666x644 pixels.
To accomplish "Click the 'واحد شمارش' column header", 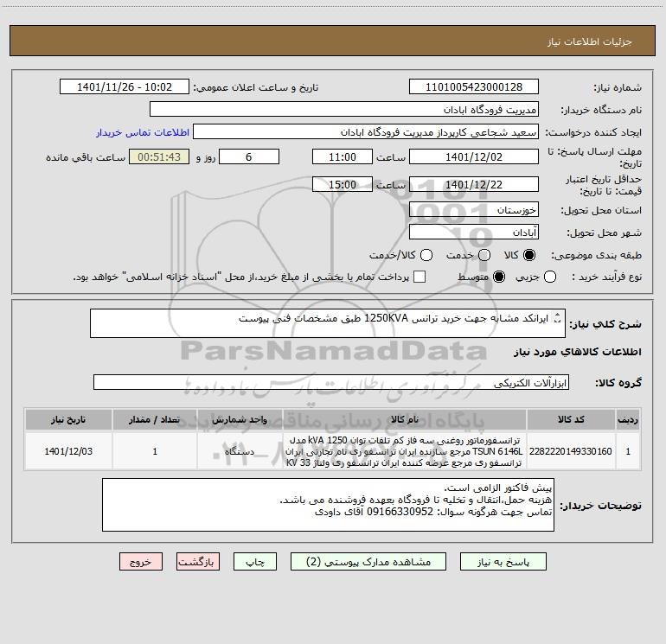I will point(240,419).
